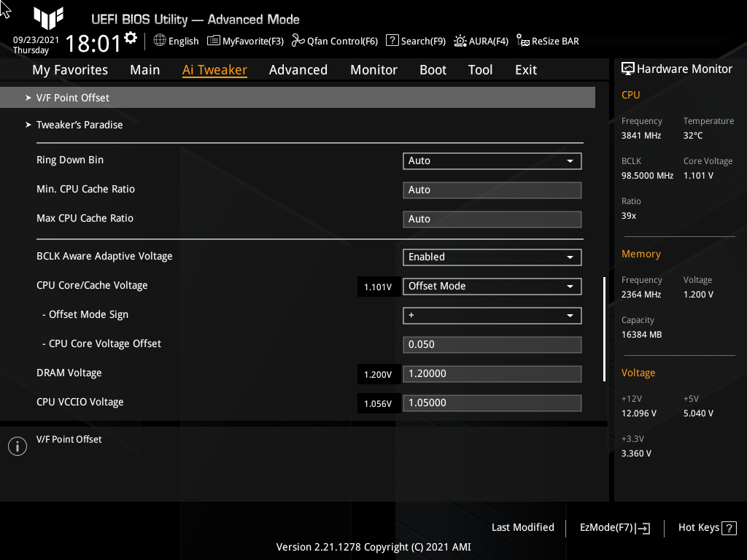Click the BCLK Aware Adaptive Voltage label
This screenshot has width=747, height=560.
104,256
